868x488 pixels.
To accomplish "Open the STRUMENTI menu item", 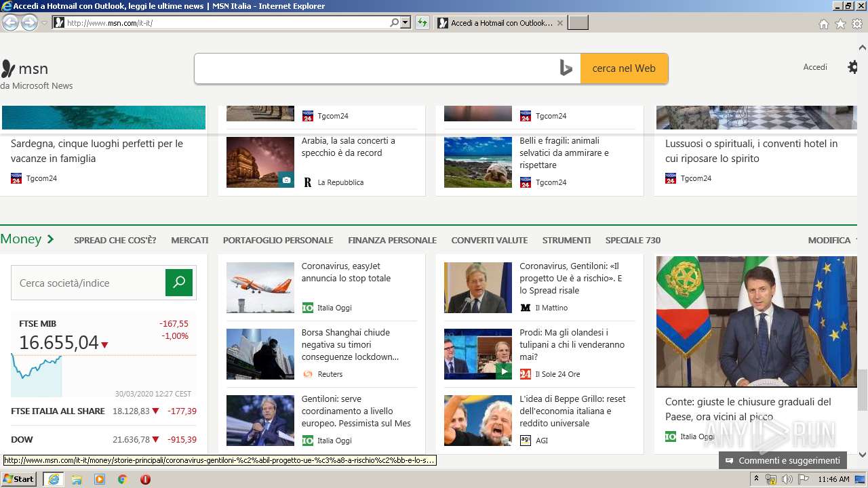I will click(x=567, y=240).
